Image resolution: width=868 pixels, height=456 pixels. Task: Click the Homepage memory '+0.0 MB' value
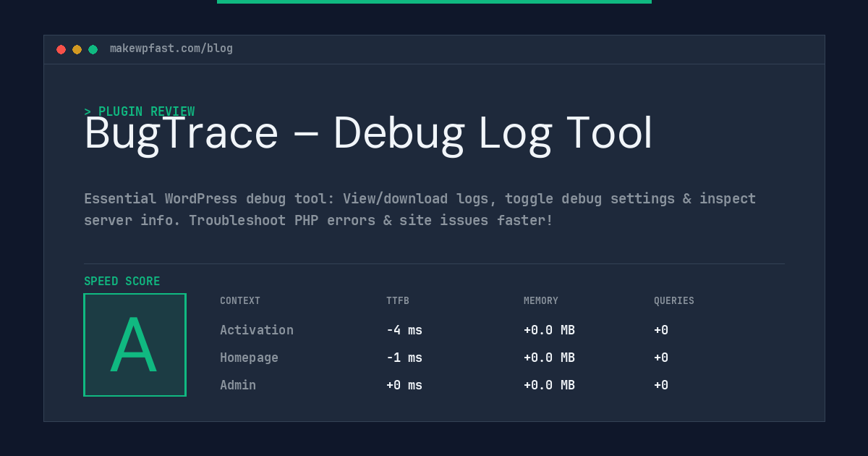click(549, 358)
